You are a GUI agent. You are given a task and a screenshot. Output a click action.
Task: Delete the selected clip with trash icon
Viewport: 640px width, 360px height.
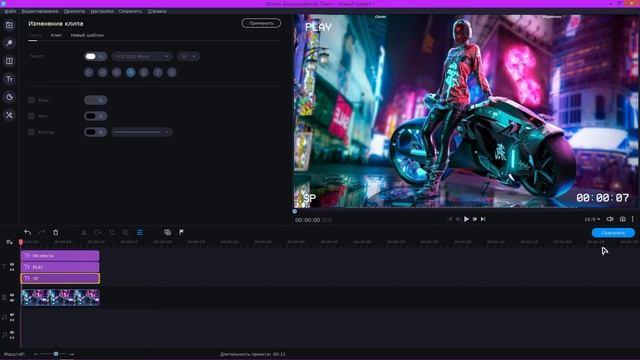pyautogui.click(x=56, y=232)
